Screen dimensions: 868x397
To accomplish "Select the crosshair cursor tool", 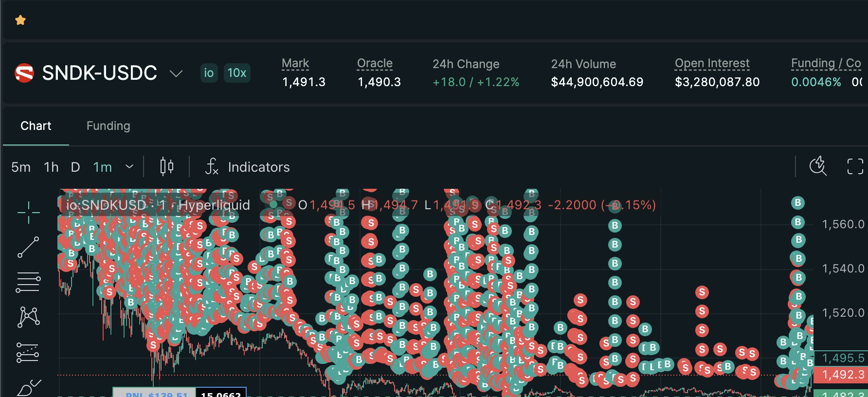I will [29, 213].
